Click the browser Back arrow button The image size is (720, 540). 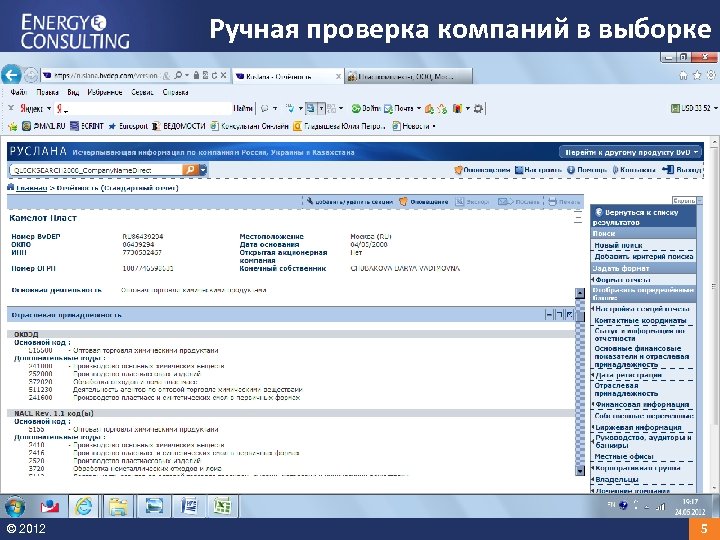[11, 75]
